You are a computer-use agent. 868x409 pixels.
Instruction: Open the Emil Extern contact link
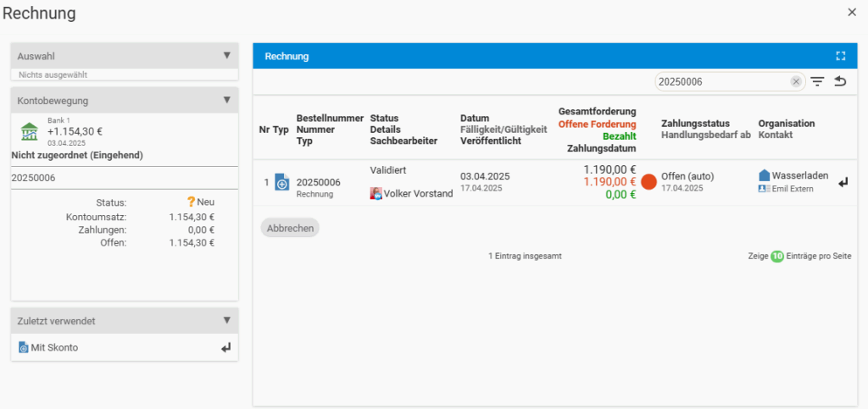(x=793, y=189)
